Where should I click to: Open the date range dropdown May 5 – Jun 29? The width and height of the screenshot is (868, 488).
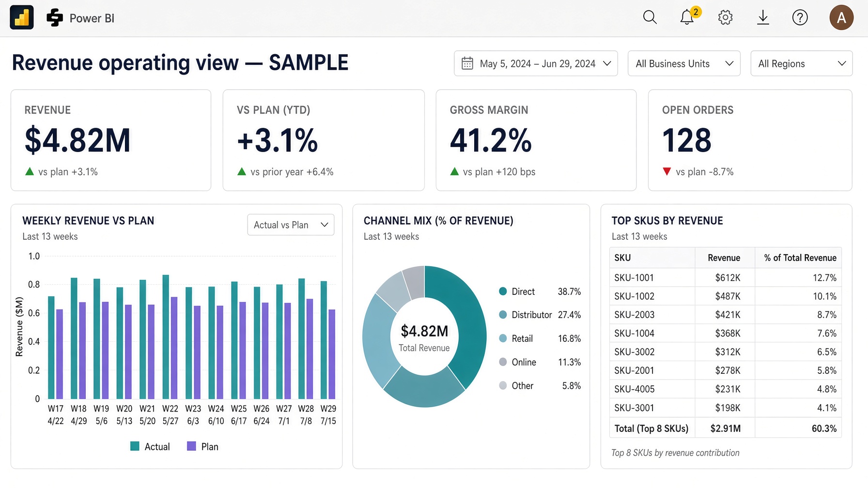pos(536,63)
